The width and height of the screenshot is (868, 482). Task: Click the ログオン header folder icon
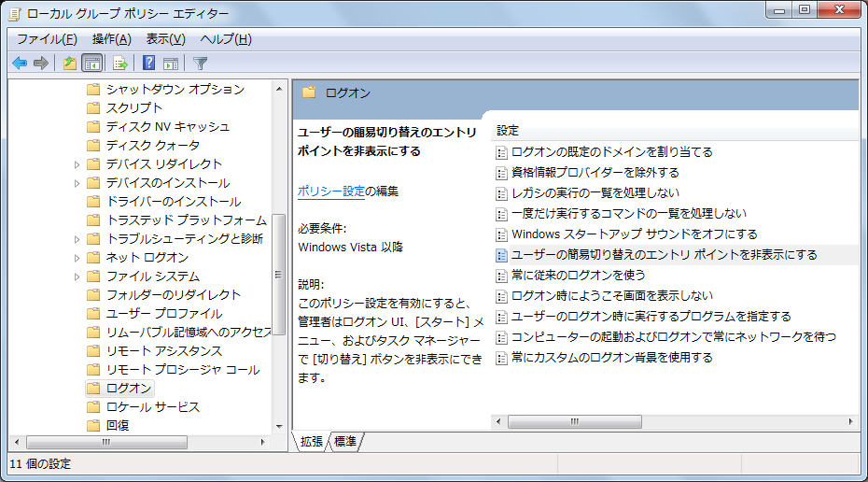click(x=309, y=92)
